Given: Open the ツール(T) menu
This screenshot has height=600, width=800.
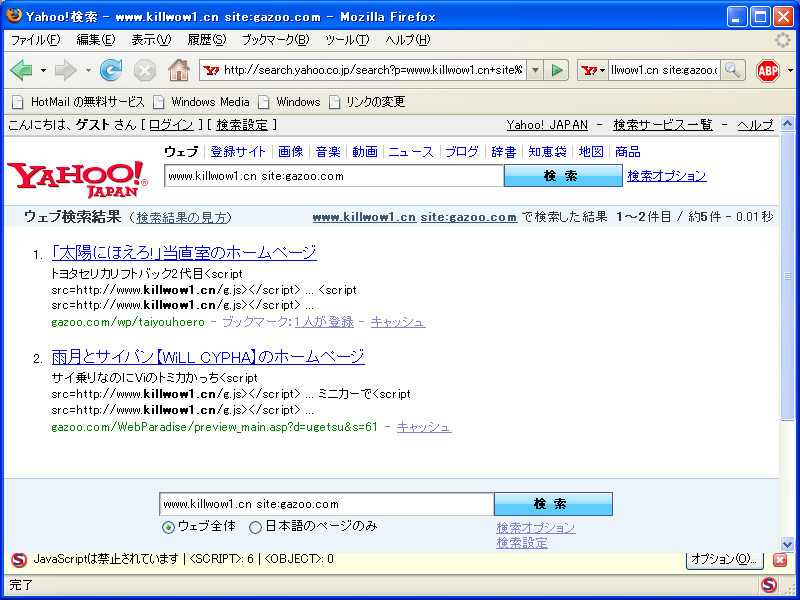Looking at the screenshot, I should point(347,40).
